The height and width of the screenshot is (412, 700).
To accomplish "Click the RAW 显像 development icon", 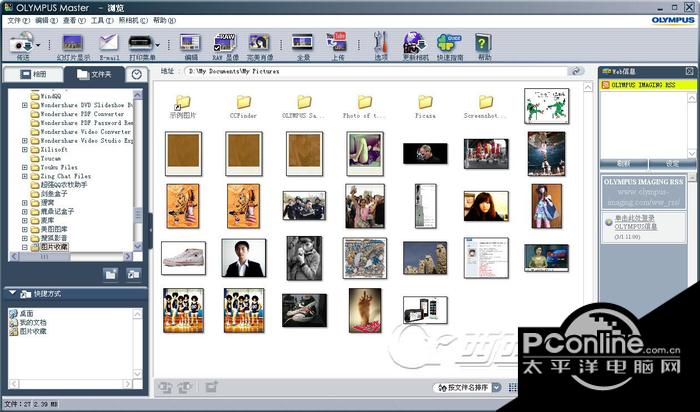I will pyautogui.click(x=225, y=43).
